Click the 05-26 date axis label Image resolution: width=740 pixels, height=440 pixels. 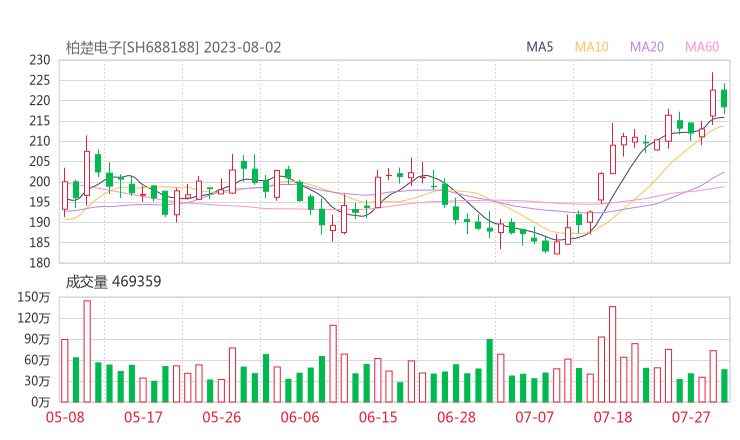tap(222, 417)
